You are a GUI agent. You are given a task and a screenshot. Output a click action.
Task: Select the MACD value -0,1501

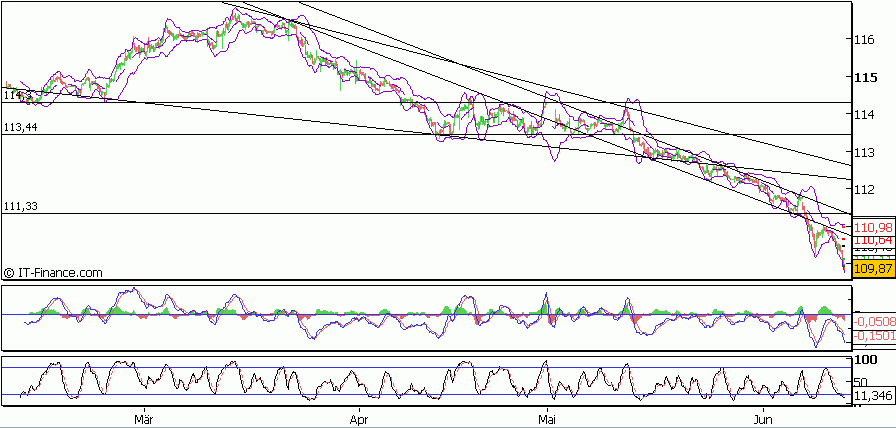point(875,336)
